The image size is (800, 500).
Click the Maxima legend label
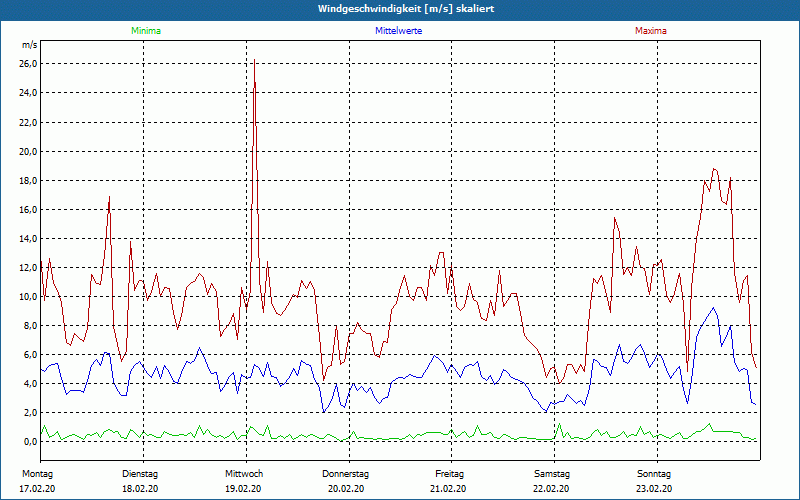[651, 31]
